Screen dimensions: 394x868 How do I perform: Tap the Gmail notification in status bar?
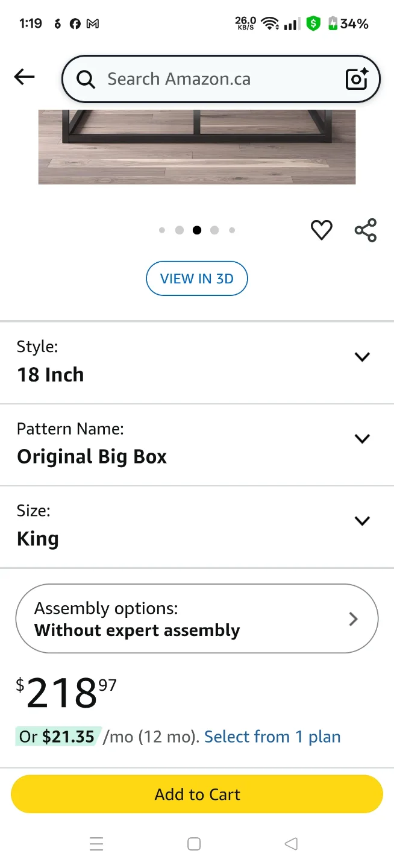[94, 24]
